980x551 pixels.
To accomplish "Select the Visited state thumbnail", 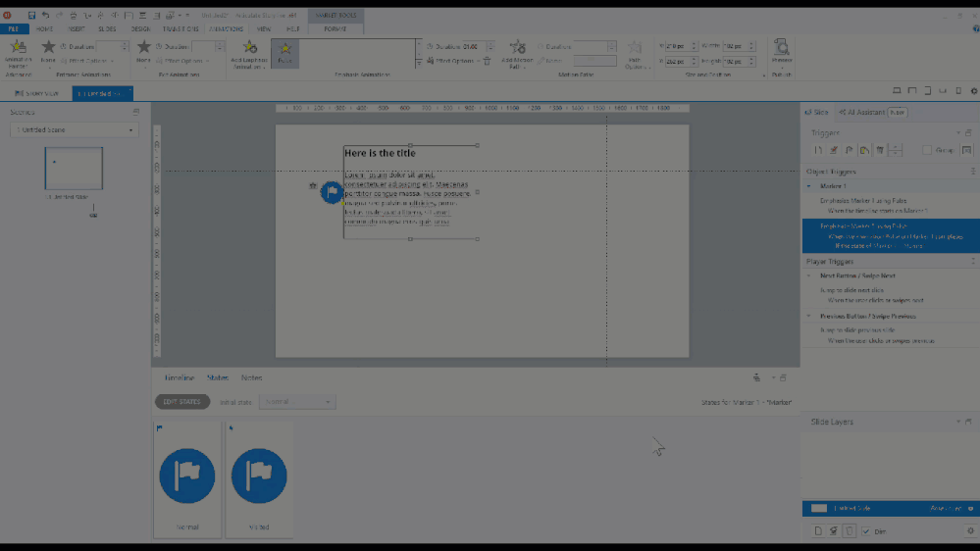I will [x=259, y=479].
